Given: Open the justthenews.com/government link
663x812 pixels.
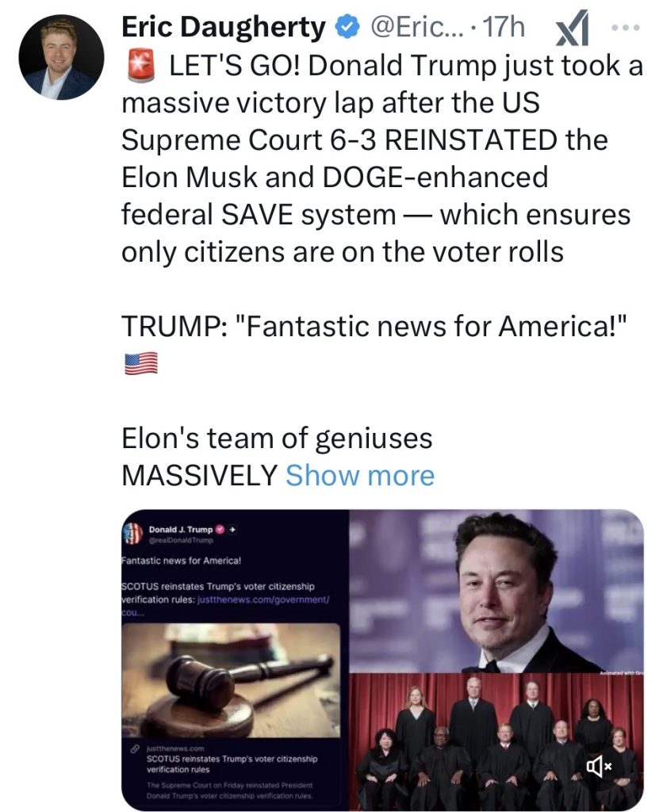Looking at the screenshot, I should 263,599.
